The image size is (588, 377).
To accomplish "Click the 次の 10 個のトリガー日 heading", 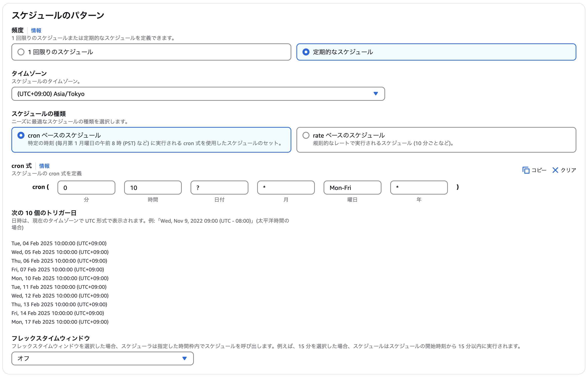I will pyautogui.click(x=44, y=213).
